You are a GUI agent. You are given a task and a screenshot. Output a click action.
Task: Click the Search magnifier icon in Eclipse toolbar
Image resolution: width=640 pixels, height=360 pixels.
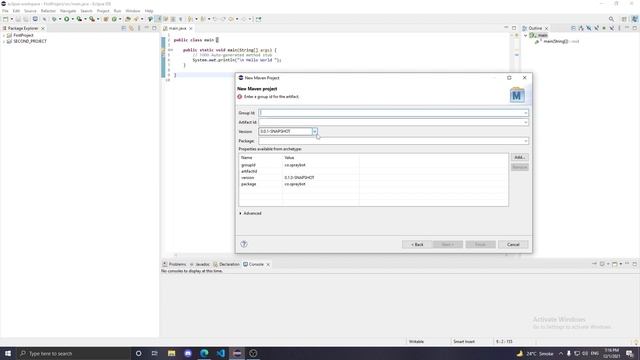611,19
